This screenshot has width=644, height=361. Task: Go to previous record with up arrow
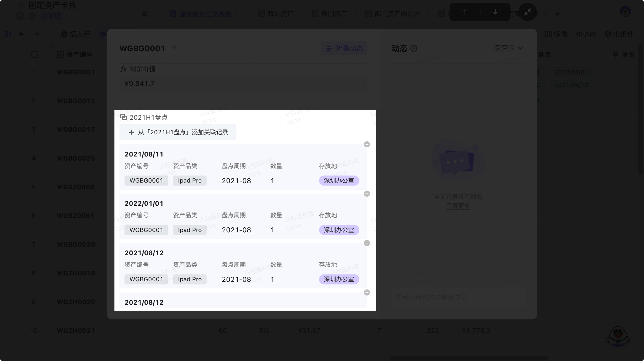[x=465, y=12]
